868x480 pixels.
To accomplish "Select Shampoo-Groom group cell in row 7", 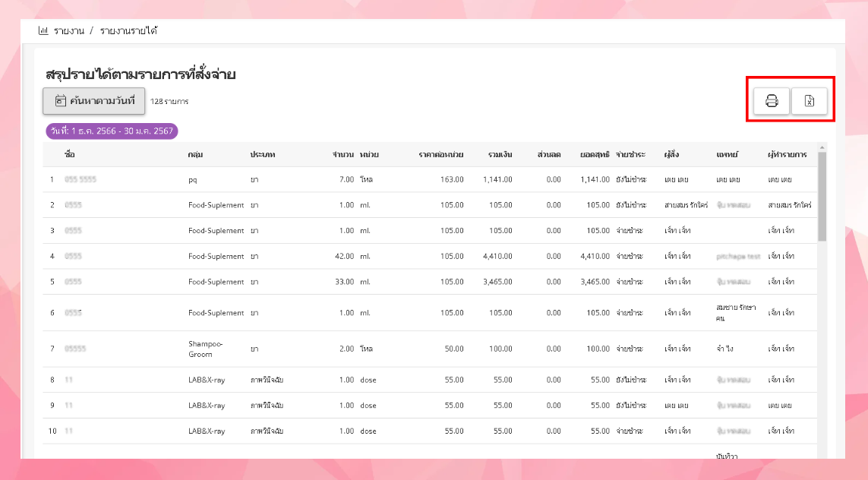I will click(x=205, y=349).
